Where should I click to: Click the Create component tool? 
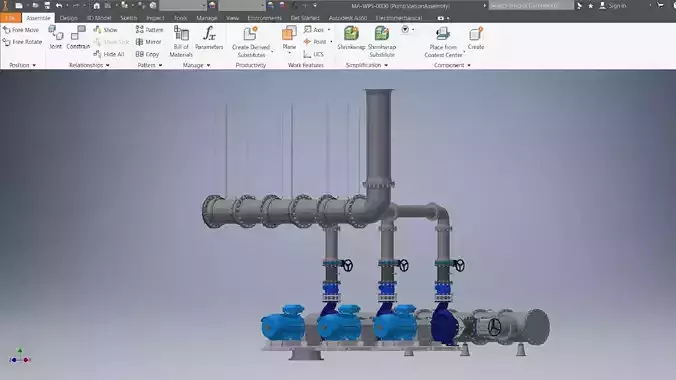476,38
